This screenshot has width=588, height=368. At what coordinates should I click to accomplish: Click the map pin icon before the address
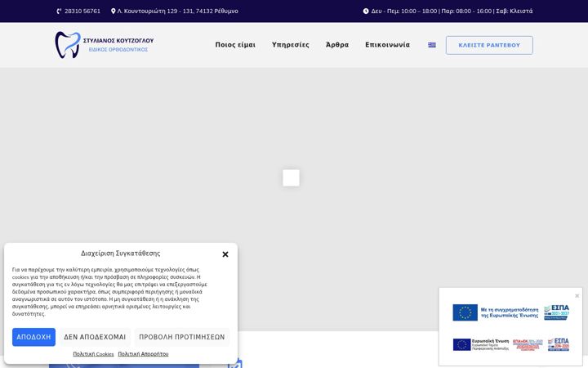click(114, 11)
